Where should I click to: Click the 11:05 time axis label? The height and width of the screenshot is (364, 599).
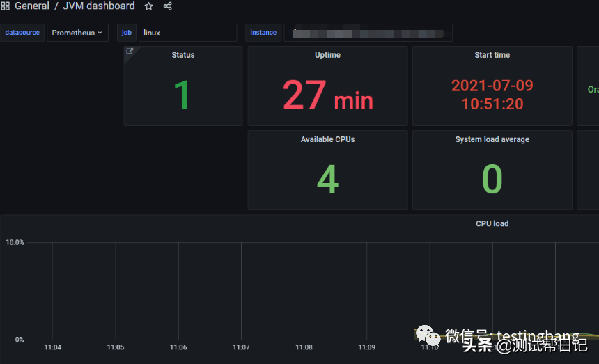pyautogui.click(x=116, y=347)
